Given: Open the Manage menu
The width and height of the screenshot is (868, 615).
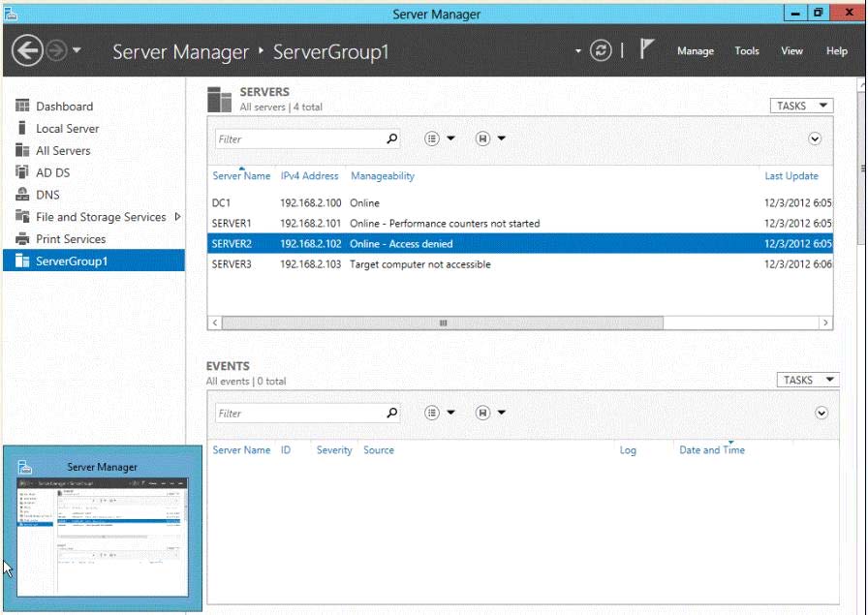Looking at the screenshot, I should pos(695,51).
